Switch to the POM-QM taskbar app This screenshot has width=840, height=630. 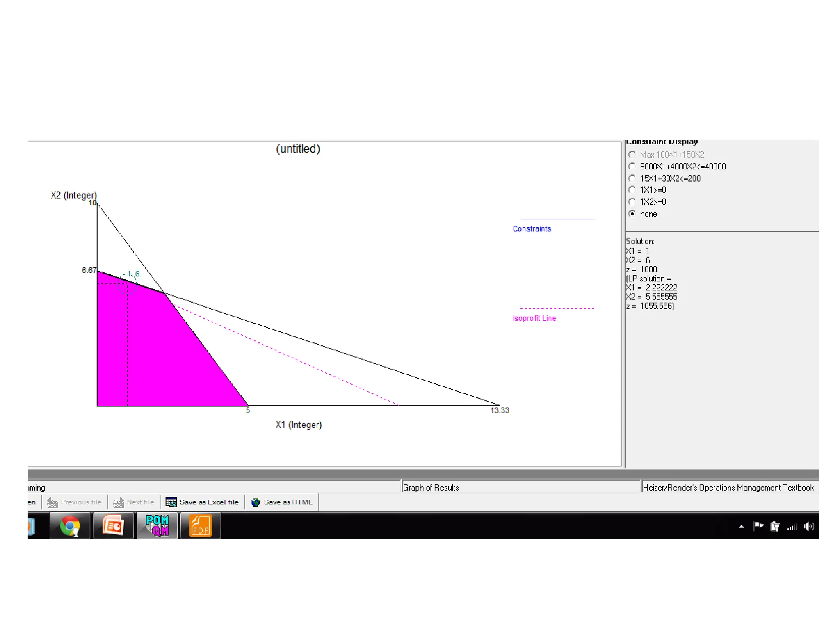157,526
